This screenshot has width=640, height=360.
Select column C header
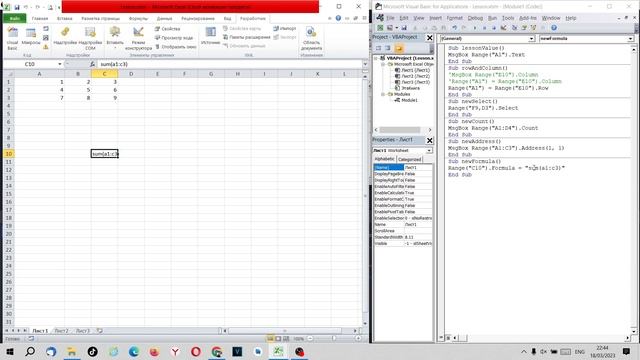tap(104, 74)
